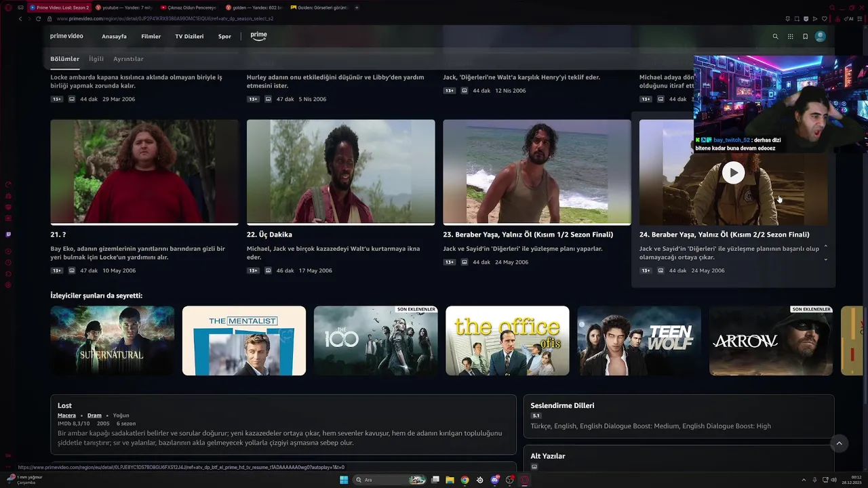
Task: Open a new browser tab with plus
Action: pos(357,7)
